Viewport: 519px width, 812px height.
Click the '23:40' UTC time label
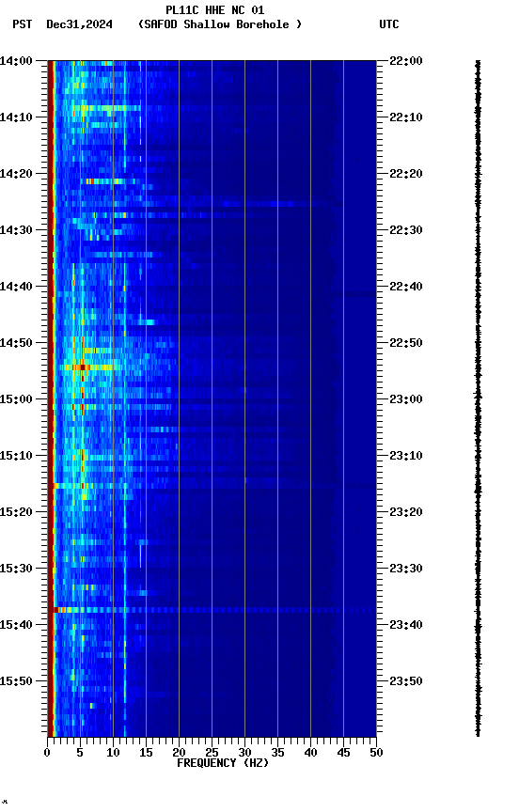click(x=406, y=625)
